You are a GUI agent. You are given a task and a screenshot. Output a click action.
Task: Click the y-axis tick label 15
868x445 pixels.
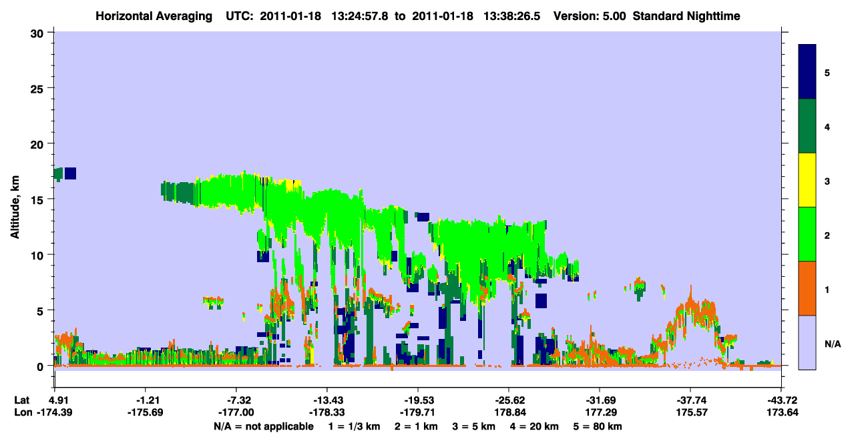(x=39, y=199)
